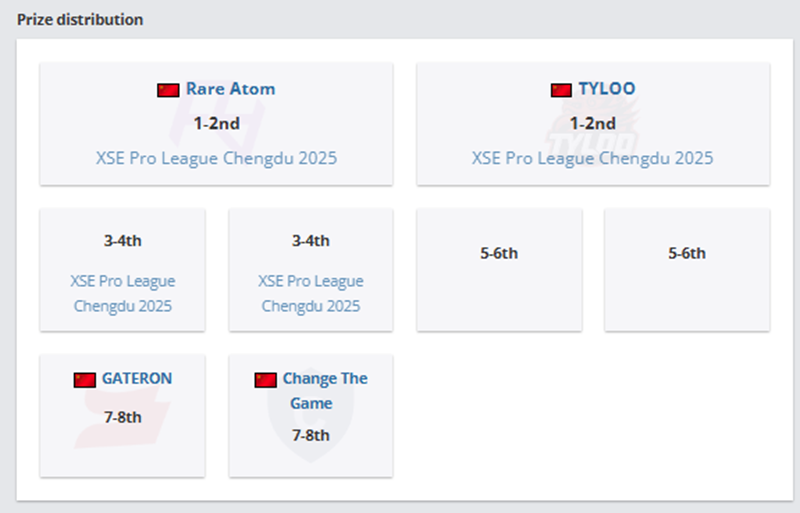Click the 1-2nd placement under Rare Atom

pyautogui.click(x=216, y=124)
